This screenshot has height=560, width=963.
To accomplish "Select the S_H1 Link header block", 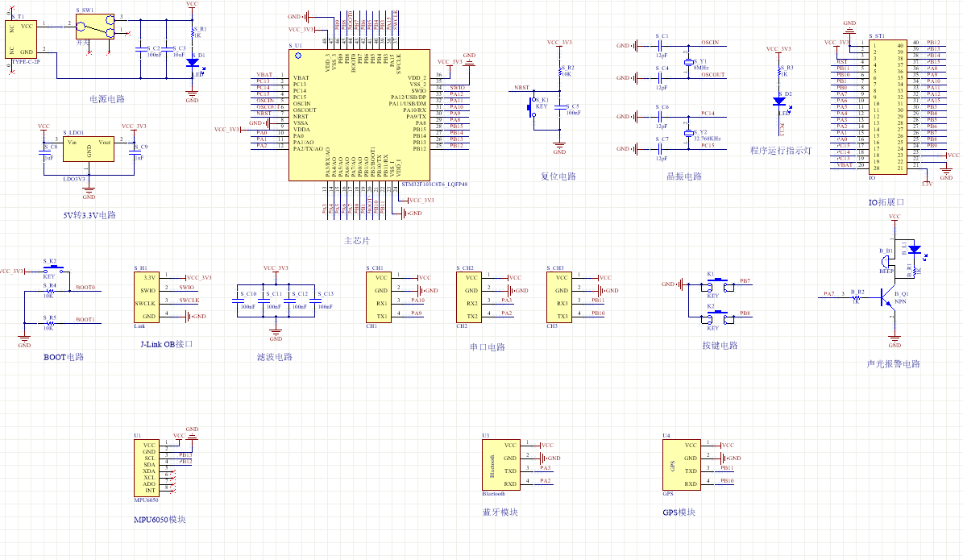I will click(x=146, y=297).
